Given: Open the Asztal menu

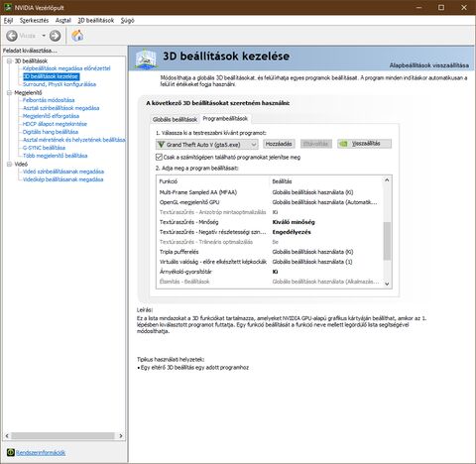Looking at the screenshot, I should pyautogui.click(x=62, y=21).
